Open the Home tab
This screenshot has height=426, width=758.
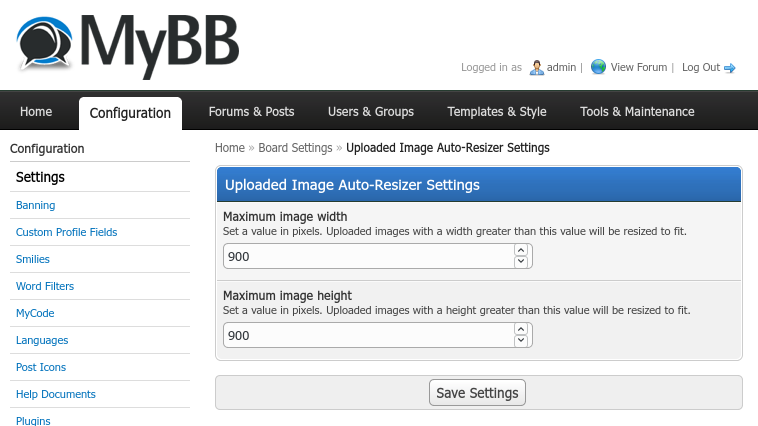36,112
